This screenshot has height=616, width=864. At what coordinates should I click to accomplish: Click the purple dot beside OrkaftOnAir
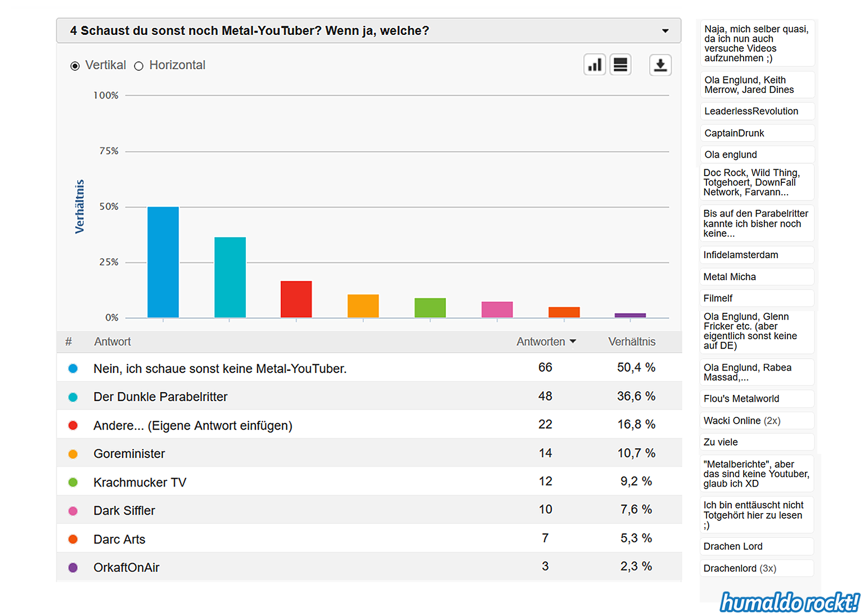tap(73, 568)
